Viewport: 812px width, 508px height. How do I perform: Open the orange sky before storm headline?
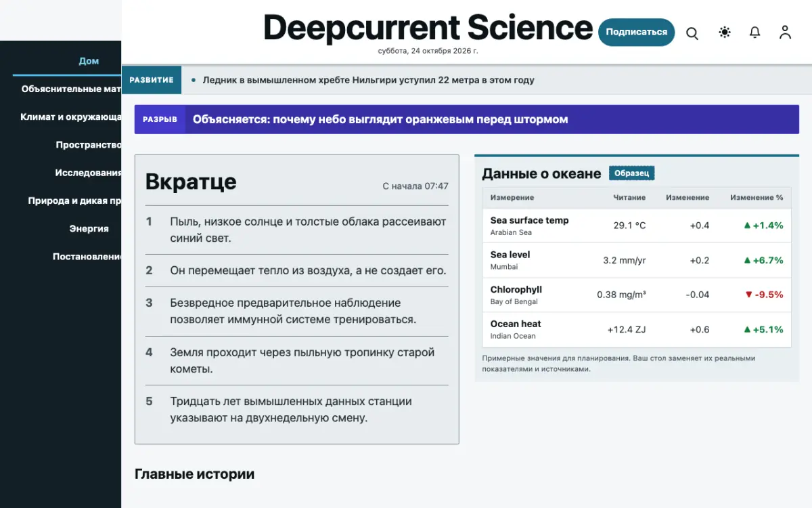[x=380, y=119]
